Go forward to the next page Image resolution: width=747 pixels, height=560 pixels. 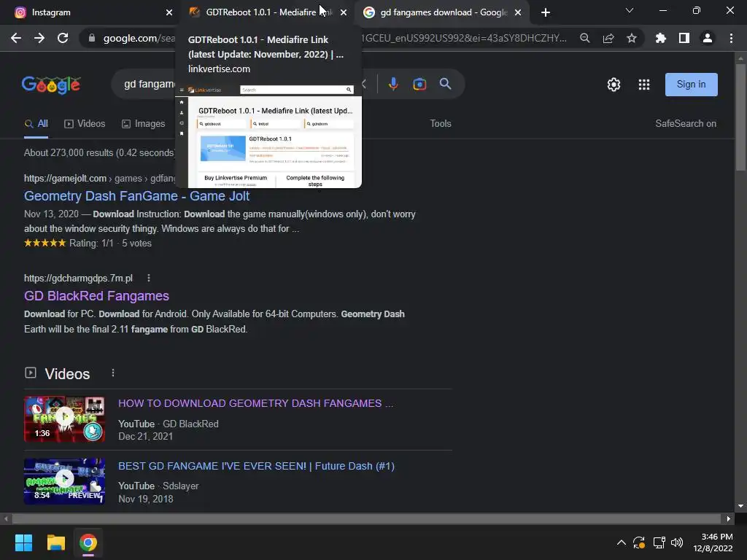pos(39,38)
